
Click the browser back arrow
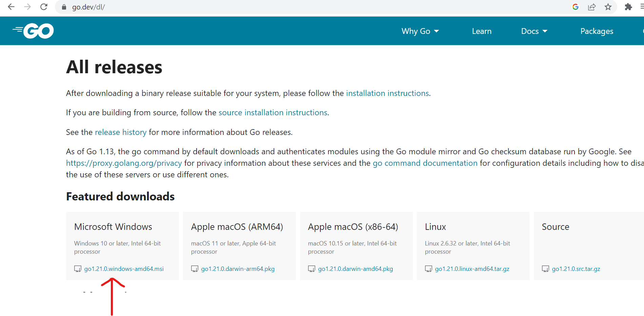[11, 7]
